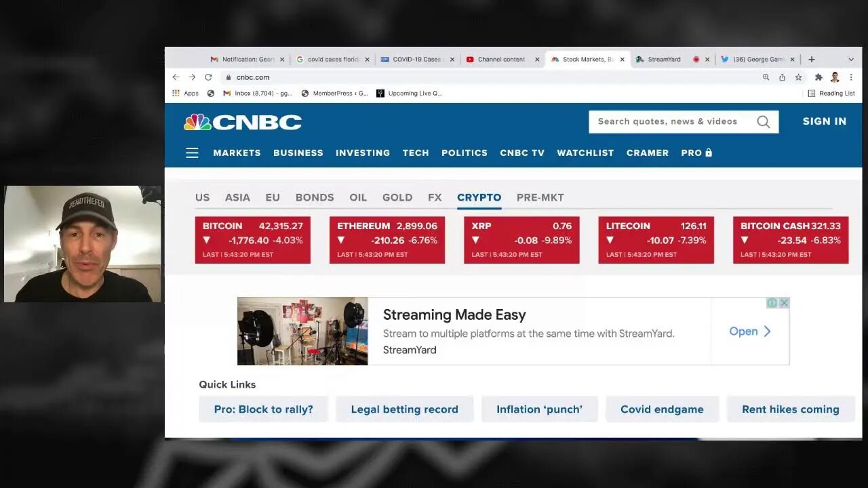
Task: Open a new tab with the plus button
Action: point(812,60)
